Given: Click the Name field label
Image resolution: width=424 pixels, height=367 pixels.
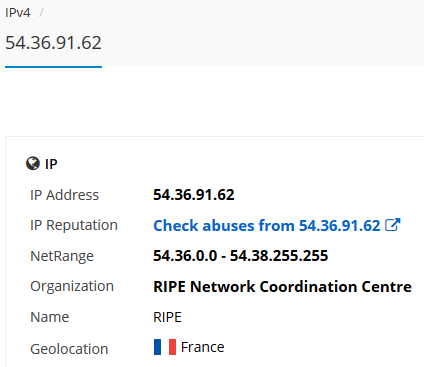Looking at the screenshot, I should [x=50, y=317].
